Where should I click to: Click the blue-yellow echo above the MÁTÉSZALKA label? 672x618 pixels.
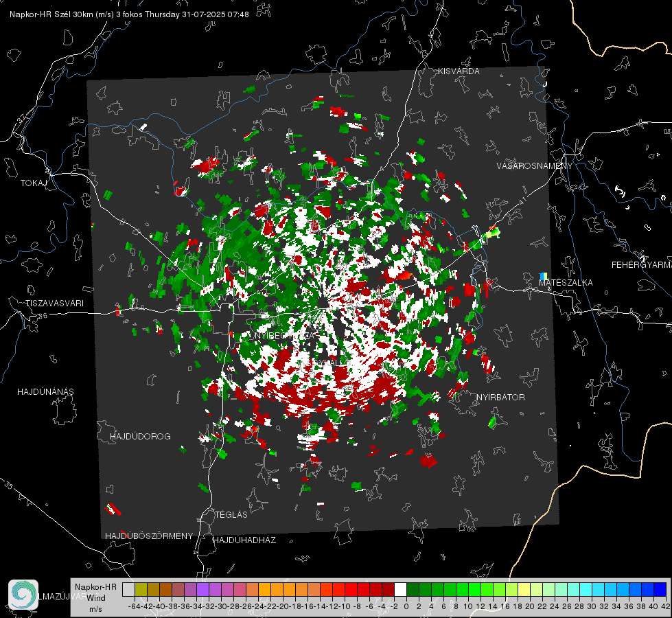coord(544,276)
